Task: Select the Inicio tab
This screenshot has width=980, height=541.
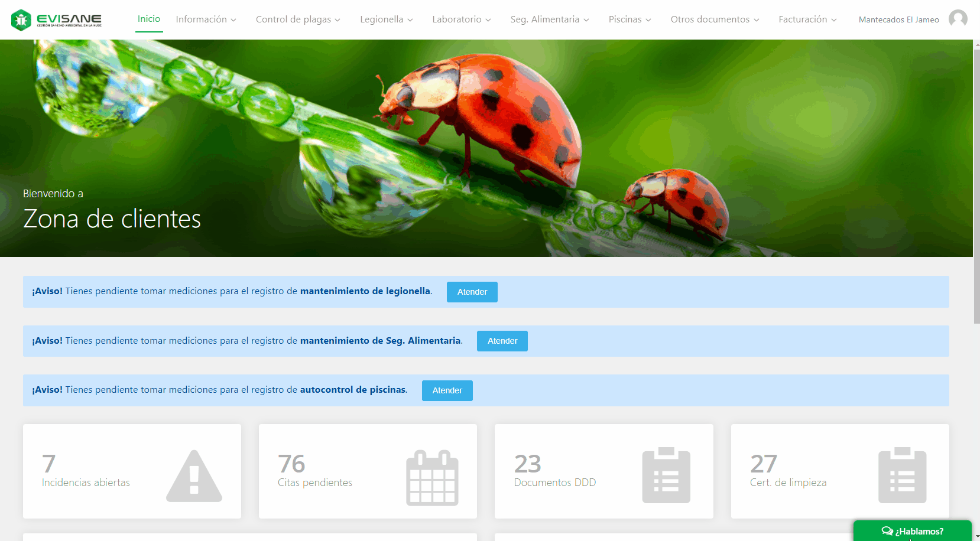Action: [149, 19]
